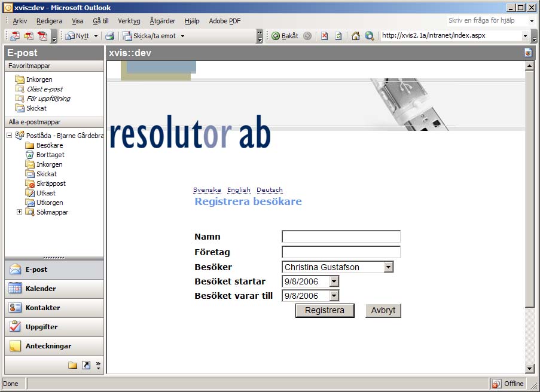
Task: Click the Adobe PDF icon with stacked pages
Action: [42, 36]
